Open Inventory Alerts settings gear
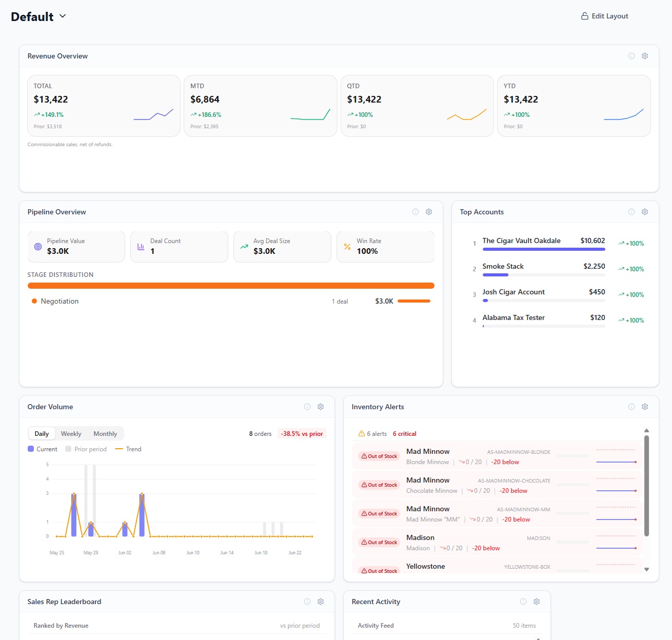 click(645, 407)
